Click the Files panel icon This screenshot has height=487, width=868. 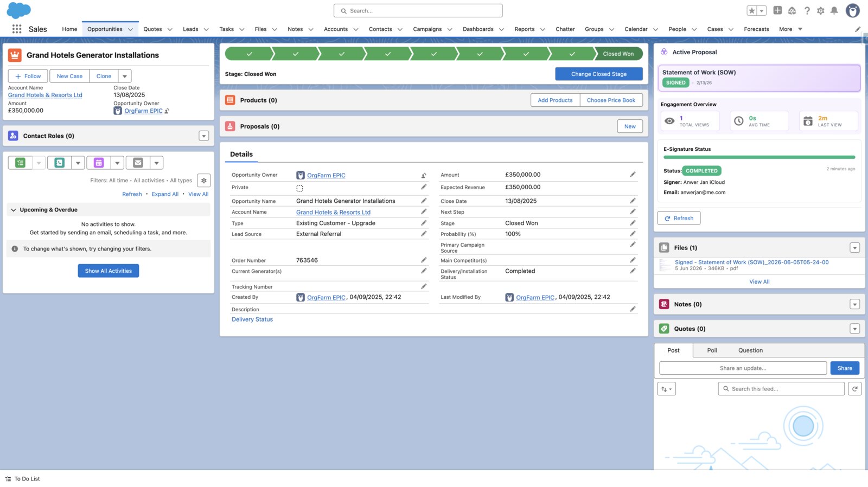pos(664,248)
